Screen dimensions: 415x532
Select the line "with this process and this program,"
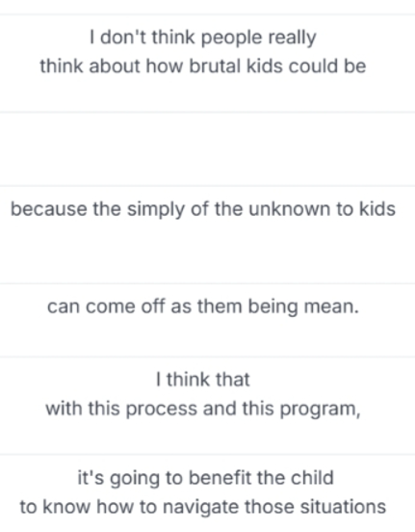[x=203, y=409]
